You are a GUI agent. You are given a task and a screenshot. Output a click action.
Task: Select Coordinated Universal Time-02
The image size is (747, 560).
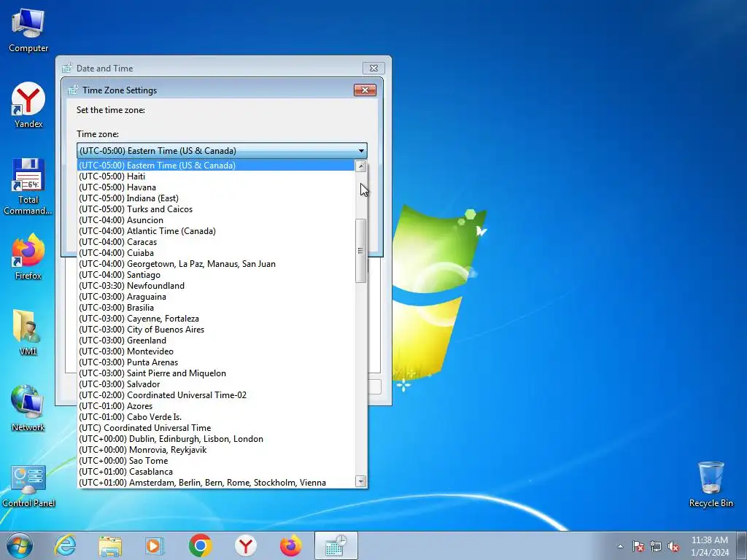[216, 395]
